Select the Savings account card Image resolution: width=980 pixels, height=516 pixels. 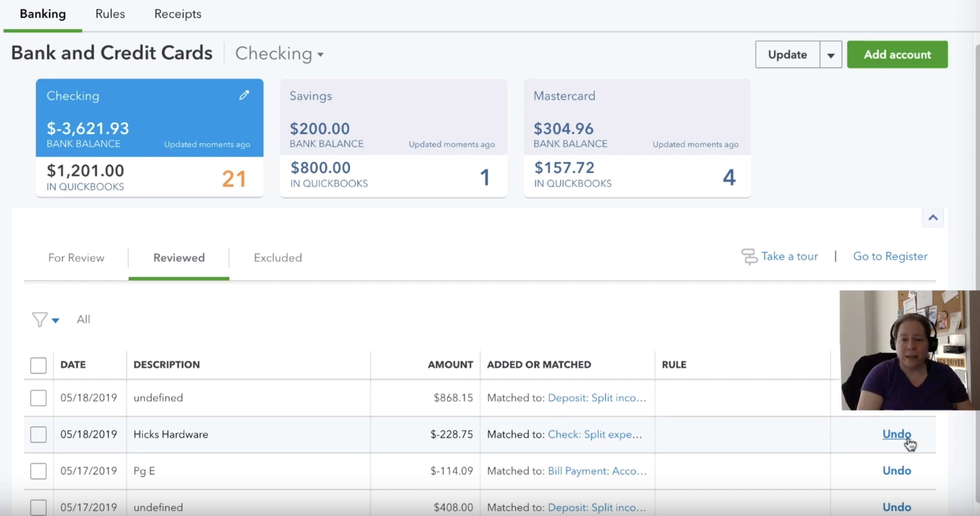(x=393, y=138)
